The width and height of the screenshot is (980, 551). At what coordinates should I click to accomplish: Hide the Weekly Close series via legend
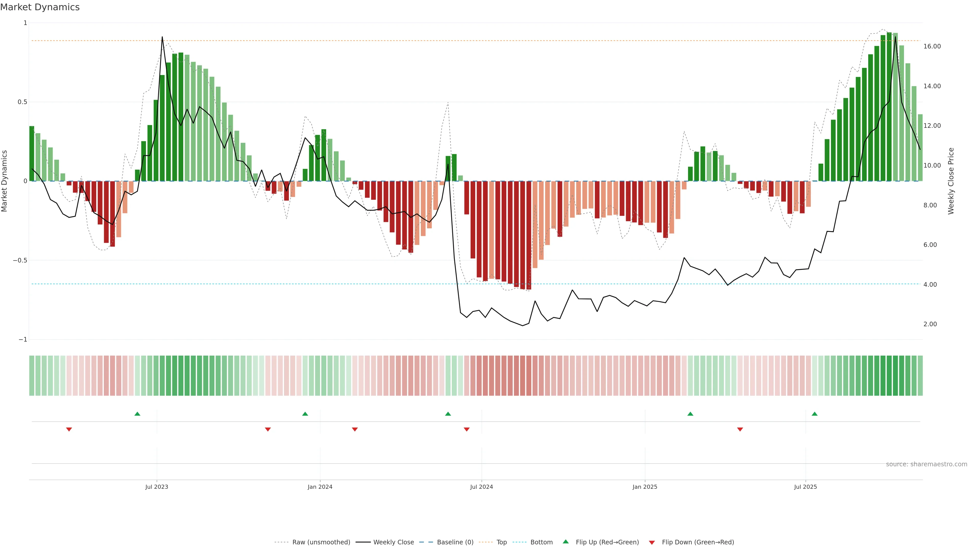[x=393, y=542]
